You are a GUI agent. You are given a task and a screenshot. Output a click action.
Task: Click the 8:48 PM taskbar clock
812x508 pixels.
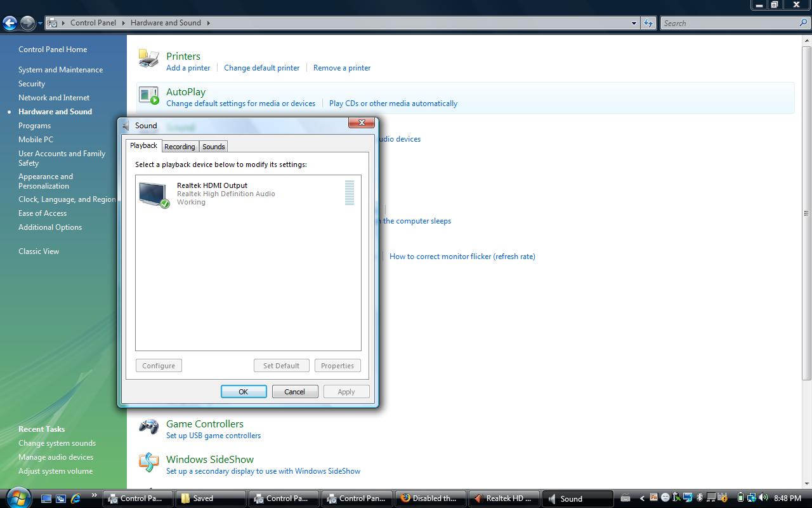coord(787,498)
